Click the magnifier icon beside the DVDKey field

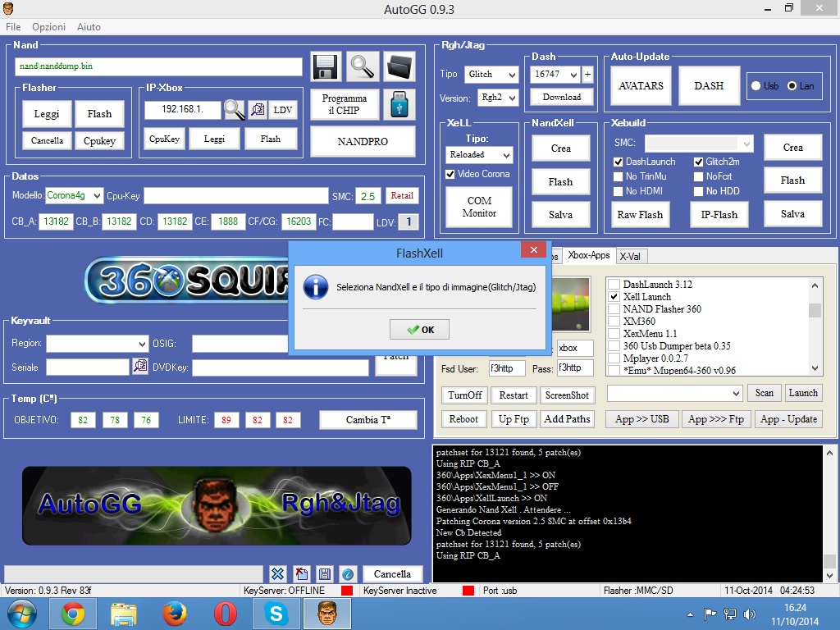[141, 367]
